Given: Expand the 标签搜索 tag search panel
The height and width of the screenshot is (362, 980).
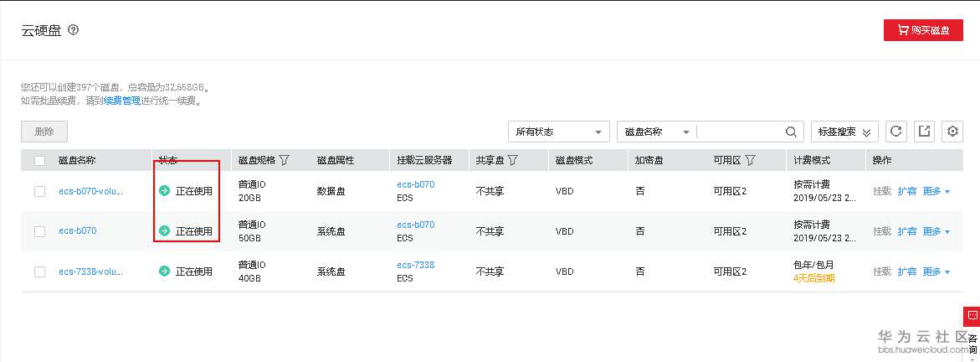Looking at the screenshot, I should (844, 132).
